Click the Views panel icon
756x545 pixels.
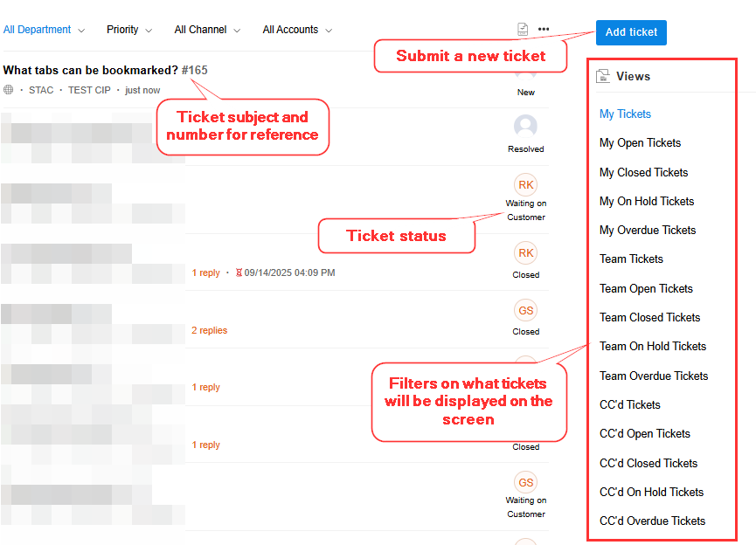(x=603, y=76)
